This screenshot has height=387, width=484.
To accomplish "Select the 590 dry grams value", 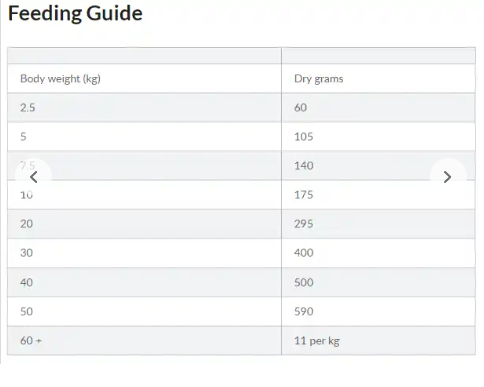I will point(304,312).
